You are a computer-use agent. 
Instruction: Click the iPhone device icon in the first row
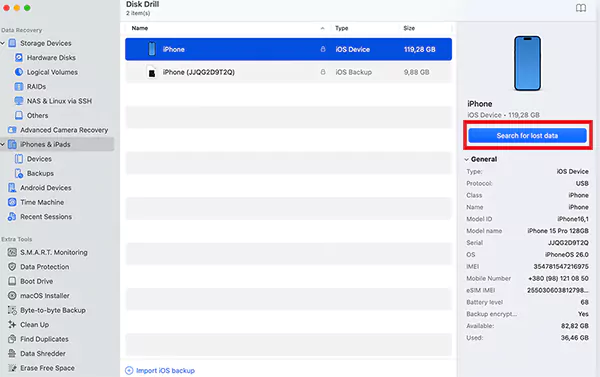152,49
